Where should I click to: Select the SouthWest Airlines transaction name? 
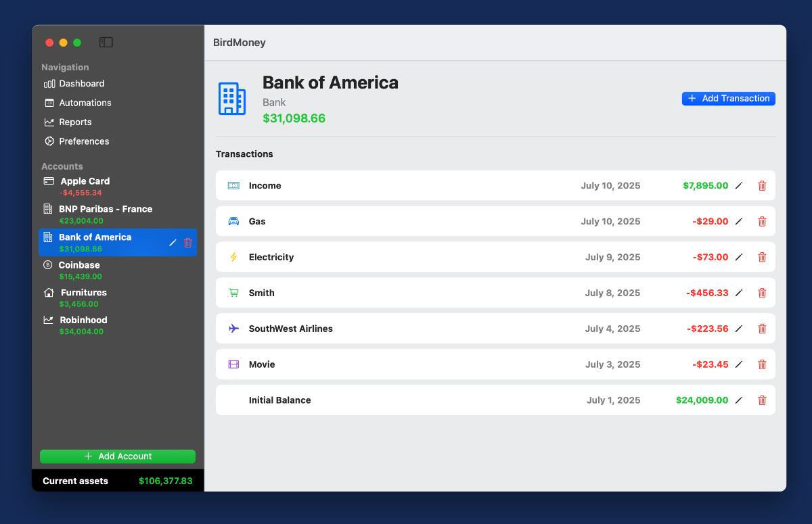tap(291, 329)
